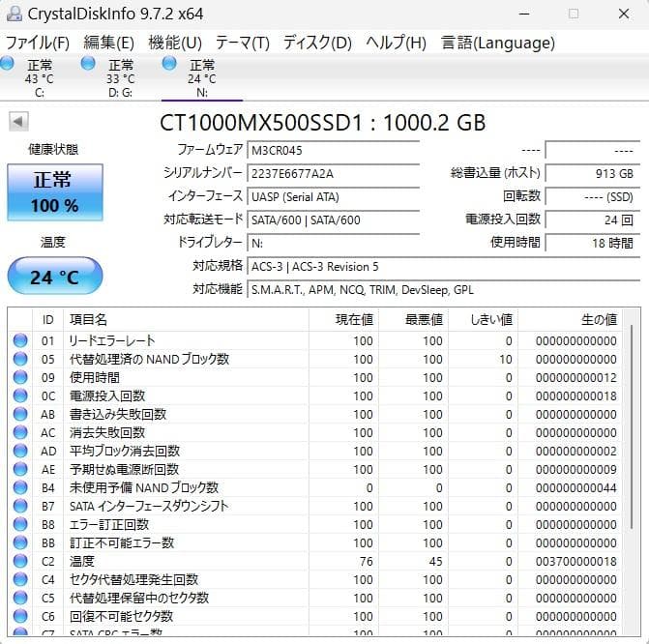This screenshot has height=644, width=649.
Task: Click the power on hours value 18 時間
Action: click(x=593, y=243)
